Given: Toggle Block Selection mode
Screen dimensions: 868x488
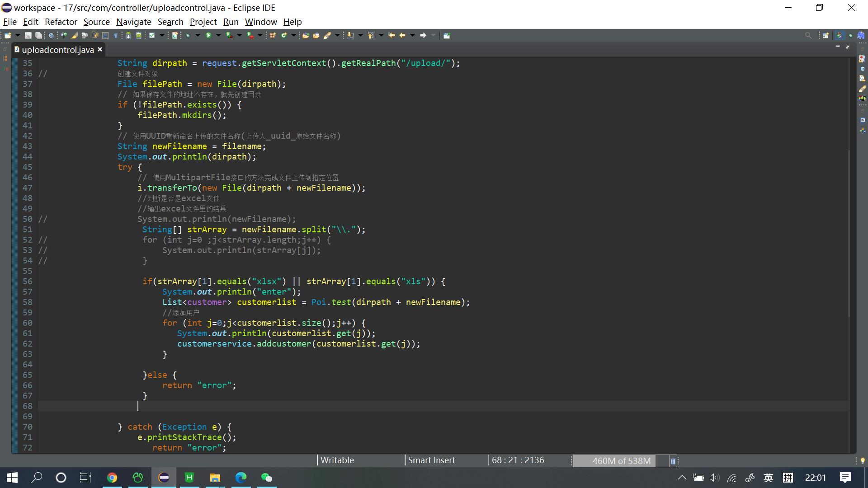Looking at the screenshot, I should 105,35.
